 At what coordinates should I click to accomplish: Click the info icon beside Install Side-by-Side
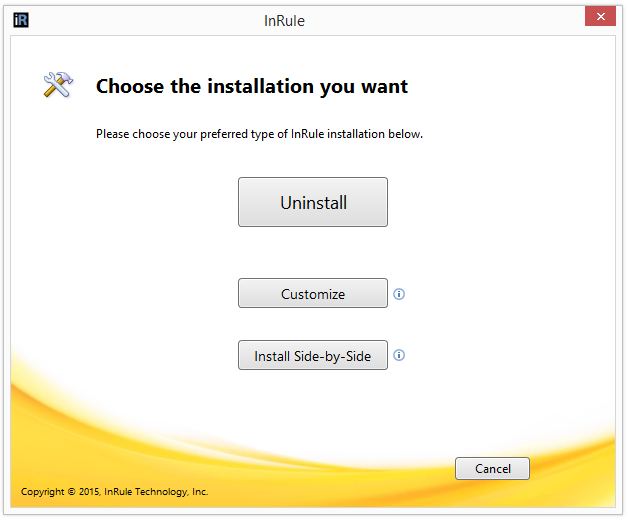click(x=399, y=355)
